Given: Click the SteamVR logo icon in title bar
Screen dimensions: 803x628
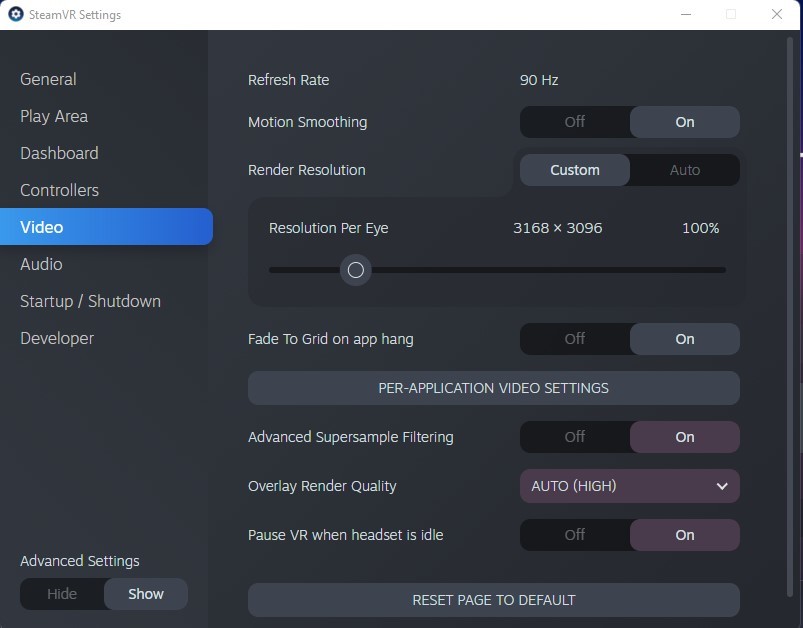Looking at the screenshot, I should pos(16,14).
